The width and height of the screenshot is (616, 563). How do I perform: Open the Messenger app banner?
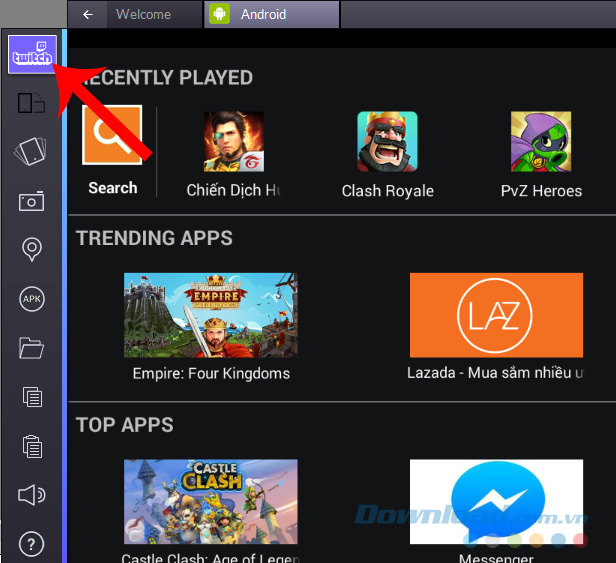pyautogui.click(x=496, y=502)
